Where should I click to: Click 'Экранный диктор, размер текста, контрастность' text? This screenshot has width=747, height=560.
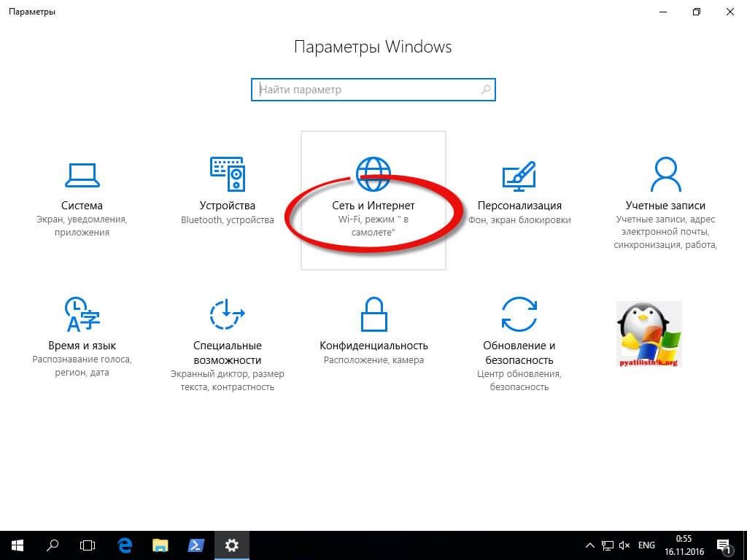pos(228,381)
